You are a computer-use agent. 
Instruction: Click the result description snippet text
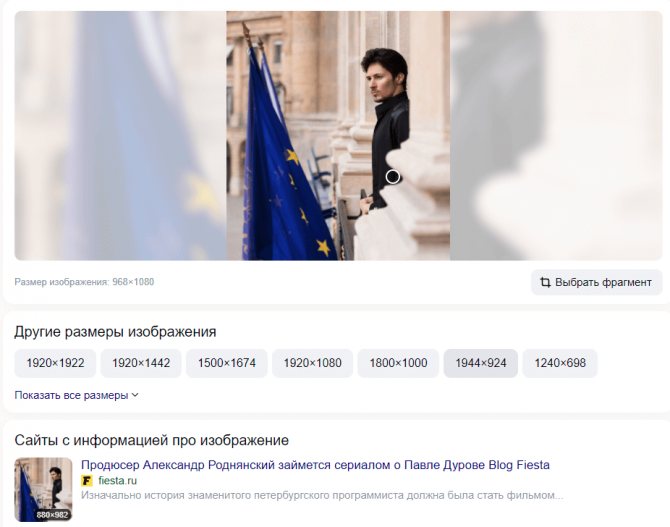click(322, 495)
